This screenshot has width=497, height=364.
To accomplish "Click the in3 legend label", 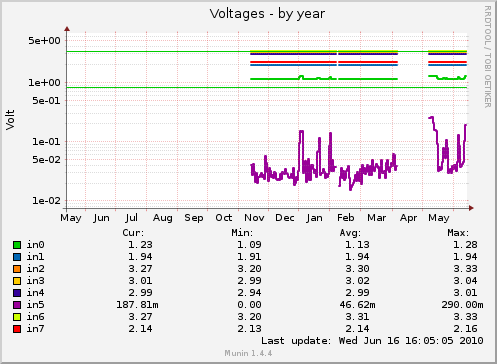I will pos(35,281).
